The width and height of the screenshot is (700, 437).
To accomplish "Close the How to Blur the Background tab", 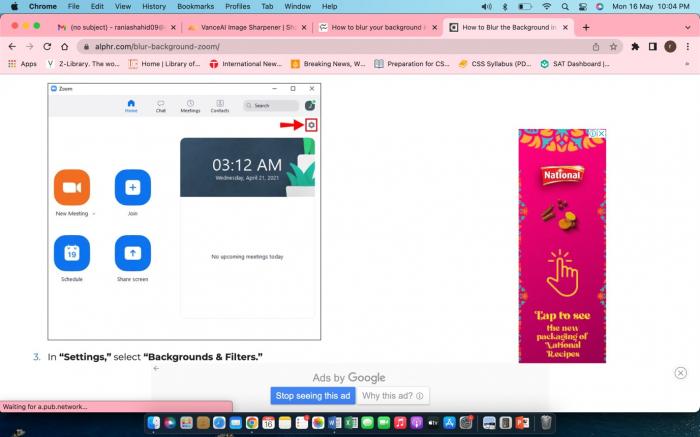I will (565, 27).
